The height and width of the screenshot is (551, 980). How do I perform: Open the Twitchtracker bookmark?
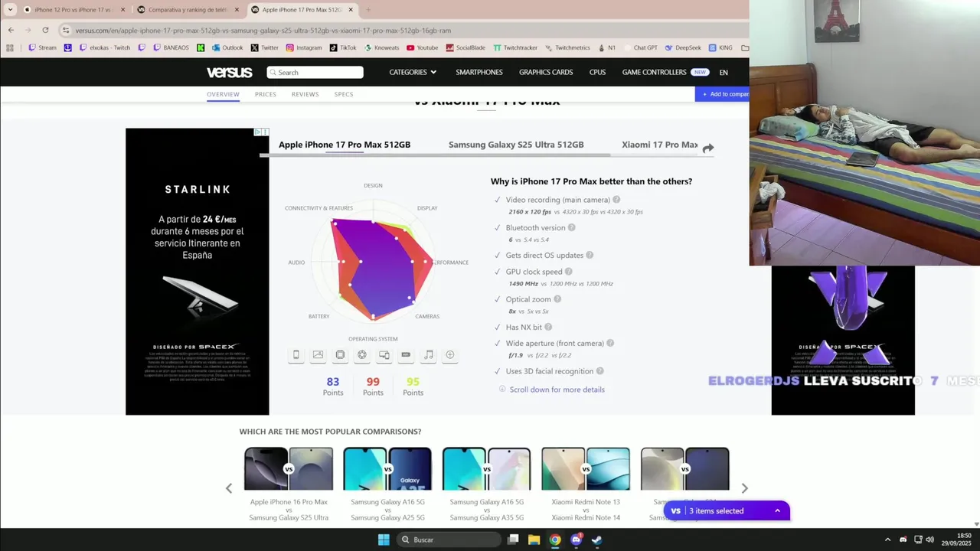[515, 47]
